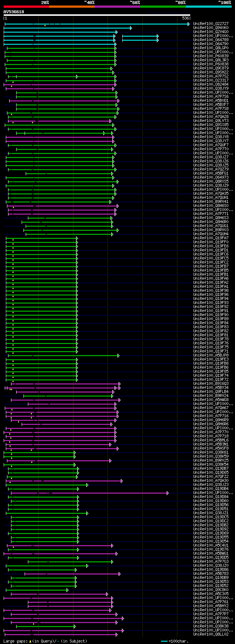Image resolution: width=235 pixels, height=644 pixels.
Task: Open hit UniRef100_O64789
Action: [211, 40]
